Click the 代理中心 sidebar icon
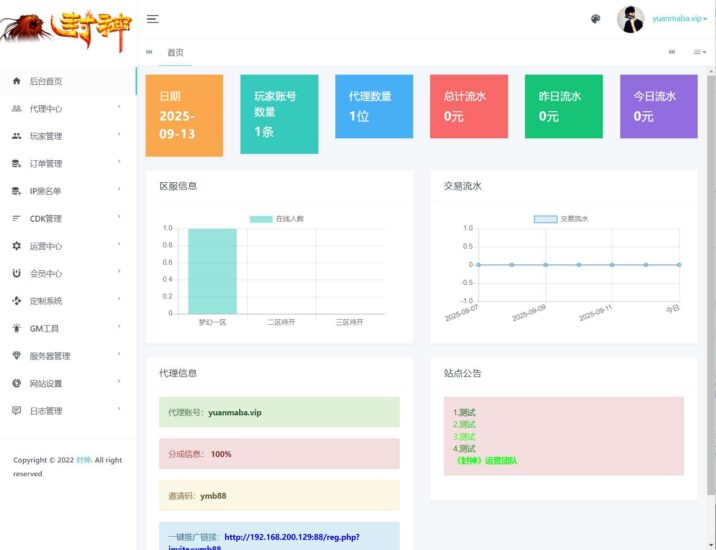Image resolution: width=716 pixels, height=550 pixels. 16,109
